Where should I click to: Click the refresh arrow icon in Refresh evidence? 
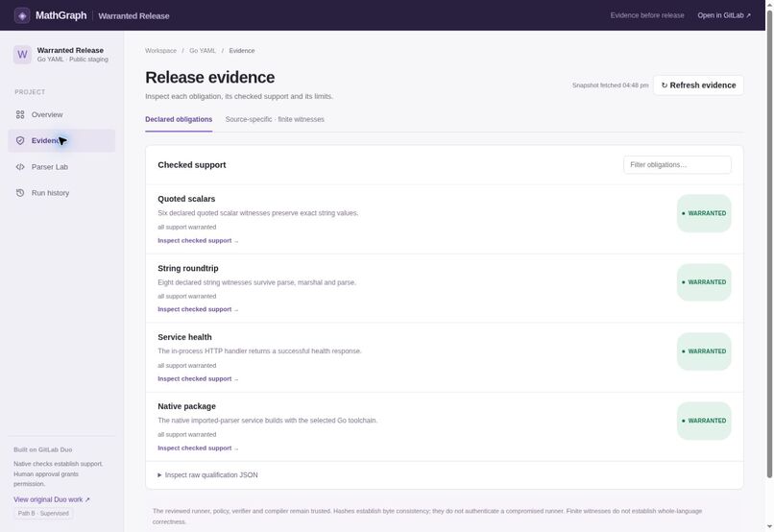[665, 85]
